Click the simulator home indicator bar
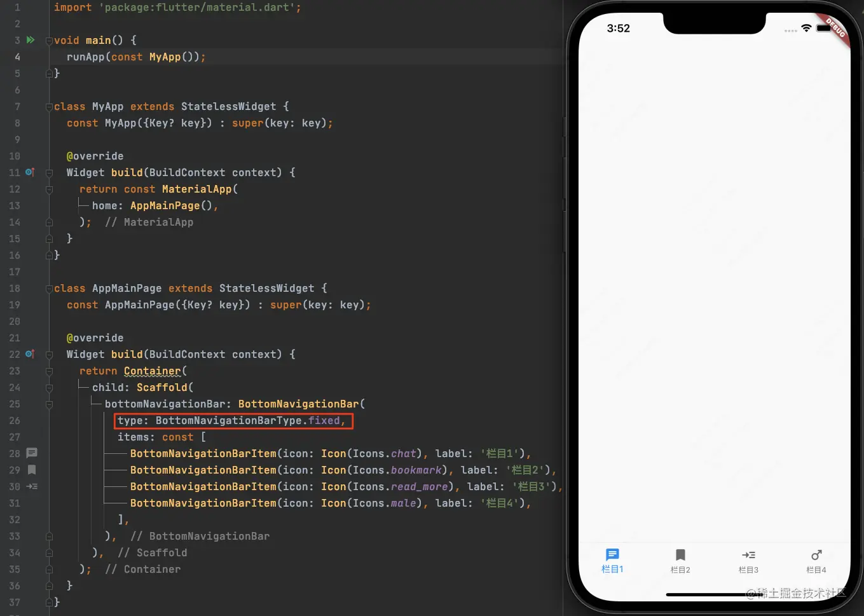The width and height of the screenshot is (864, 616). (x=714, y=594)
